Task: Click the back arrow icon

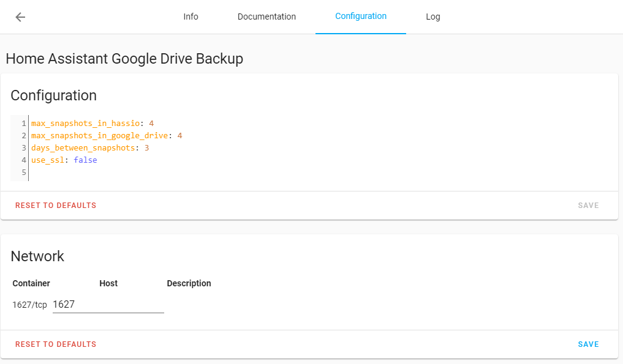Action: click(20, 17)
